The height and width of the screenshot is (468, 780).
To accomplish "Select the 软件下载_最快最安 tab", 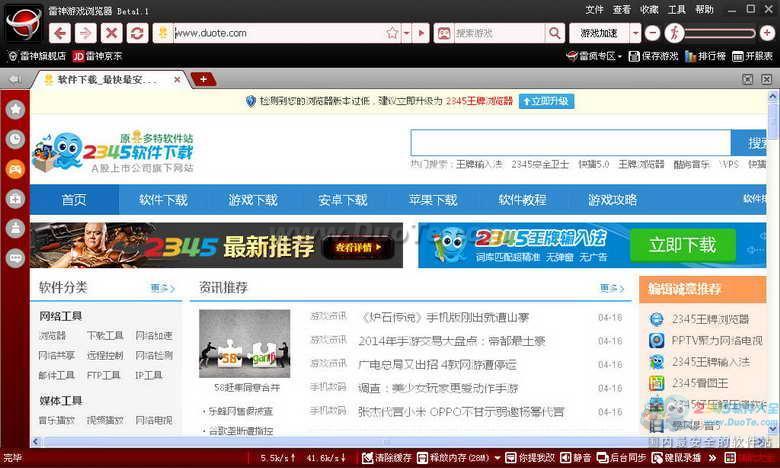I will click(x=106, y=80).
